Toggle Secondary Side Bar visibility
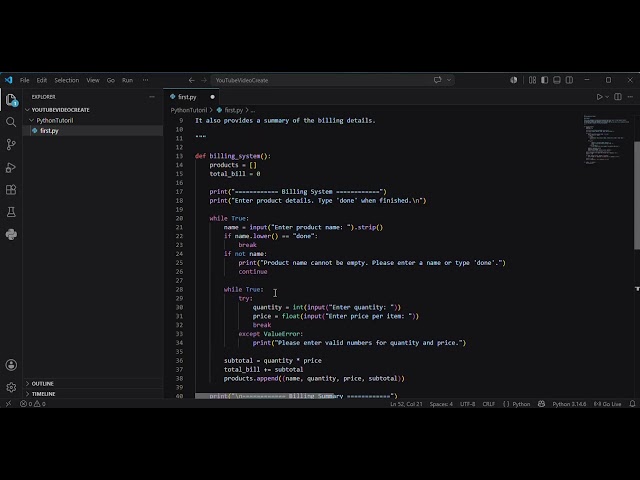This screenshot has height=480, width=640. pyautogui.click(x=569, y=80)
